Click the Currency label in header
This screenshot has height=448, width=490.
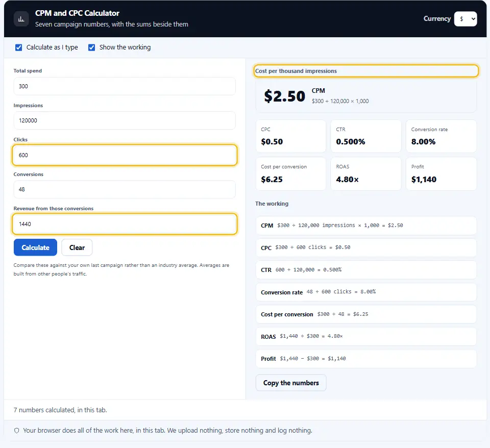pos(437,19)
